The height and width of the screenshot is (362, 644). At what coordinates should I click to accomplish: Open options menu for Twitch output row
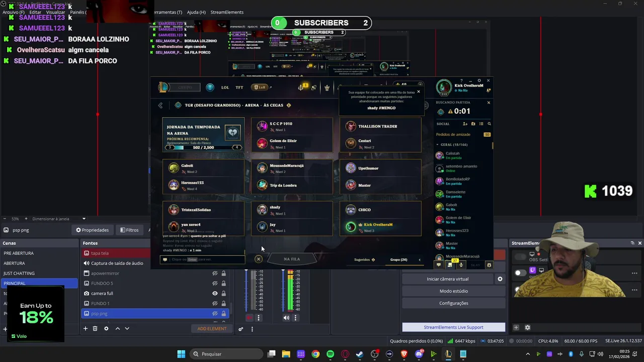click(634, 273)
